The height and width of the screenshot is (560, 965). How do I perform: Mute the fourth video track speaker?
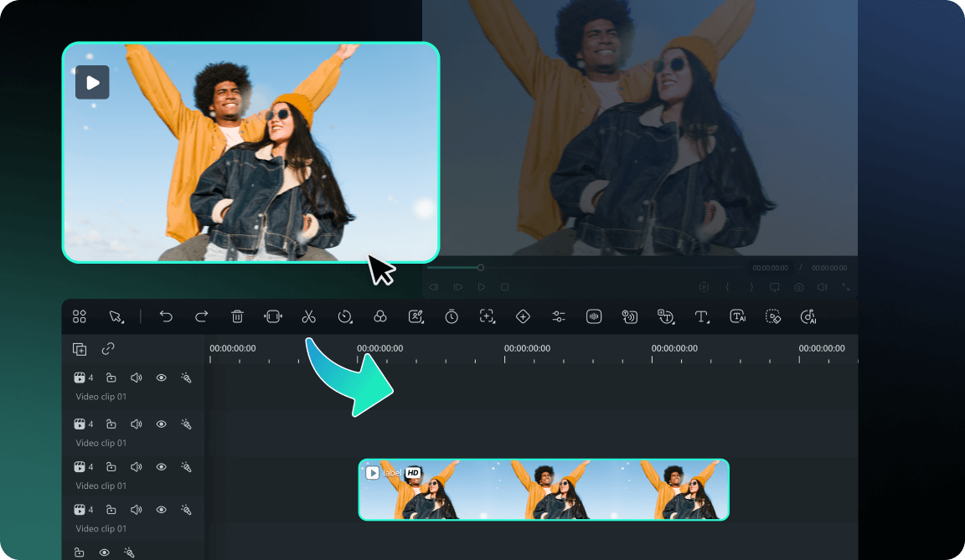136,510
